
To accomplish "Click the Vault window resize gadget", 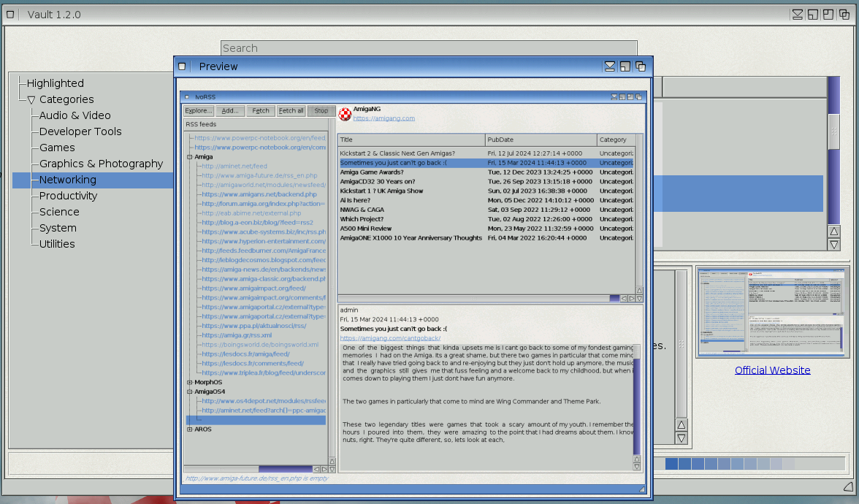I will [x=847, y=486].
